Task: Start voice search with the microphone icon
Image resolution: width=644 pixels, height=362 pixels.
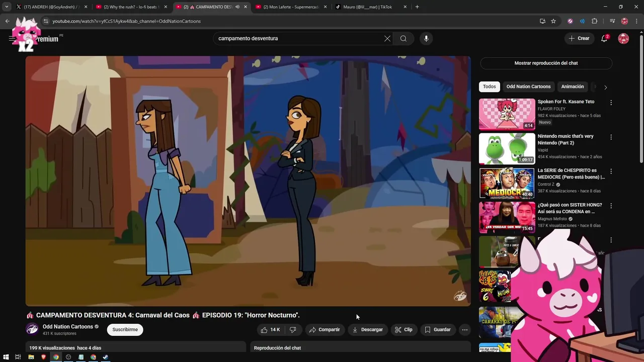Action: pyautogui.click(x=426, y=38)
